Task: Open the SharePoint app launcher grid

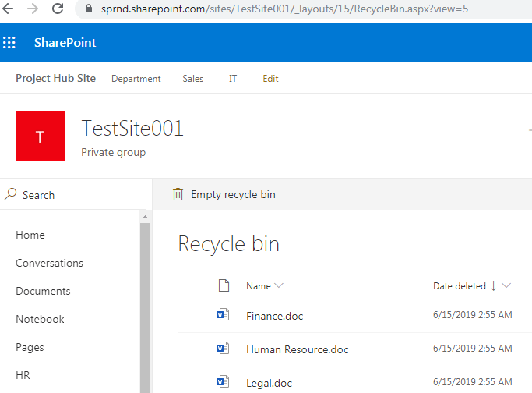Action: (9, 42)
